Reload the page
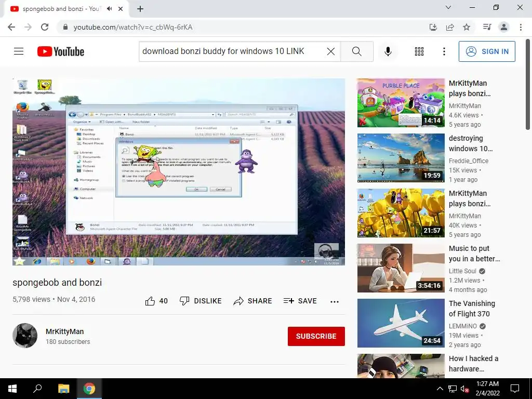The width and height of the screenshot is (532, 399). coord(45,27)
